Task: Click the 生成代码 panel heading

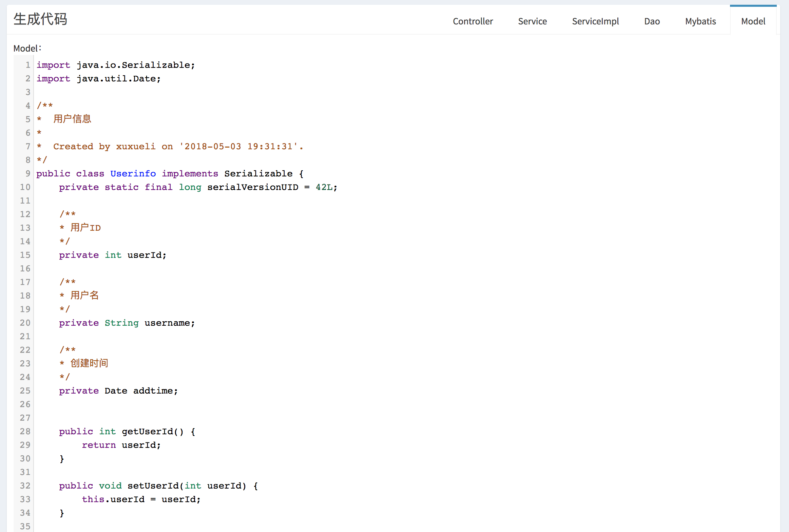Action: click(x=40, y=19)
